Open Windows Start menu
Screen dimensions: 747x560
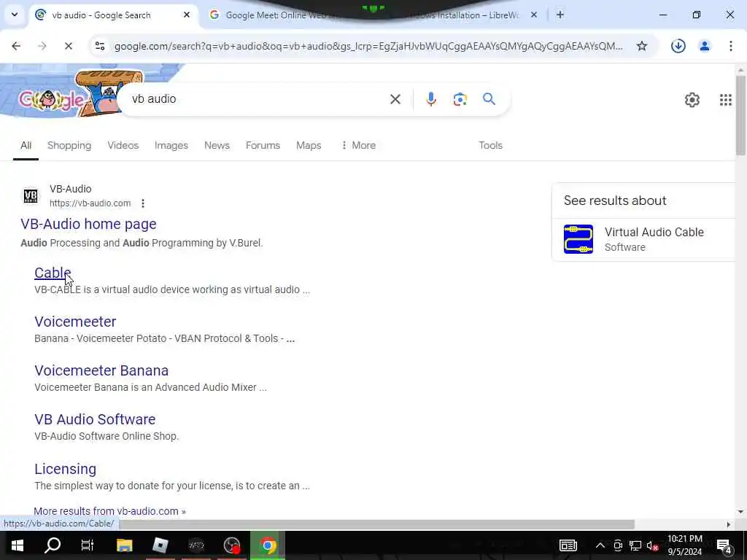pyautogui.click(x=18, y=545)
